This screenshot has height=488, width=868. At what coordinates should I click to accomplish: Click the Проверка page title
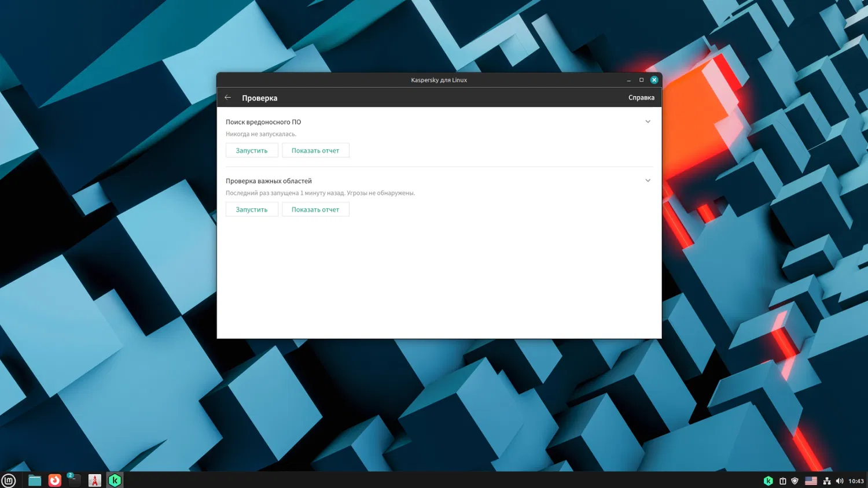tap(259, 98)
